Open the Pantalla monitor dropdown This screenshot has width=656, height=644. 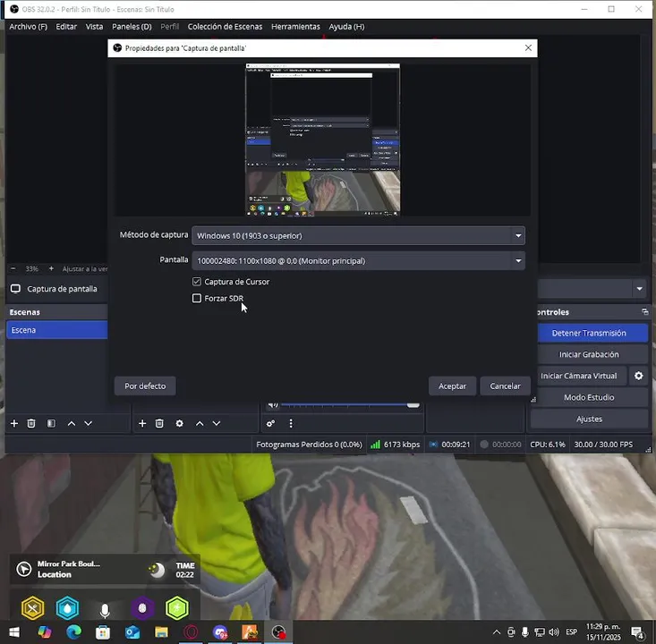tap(358, 260)
